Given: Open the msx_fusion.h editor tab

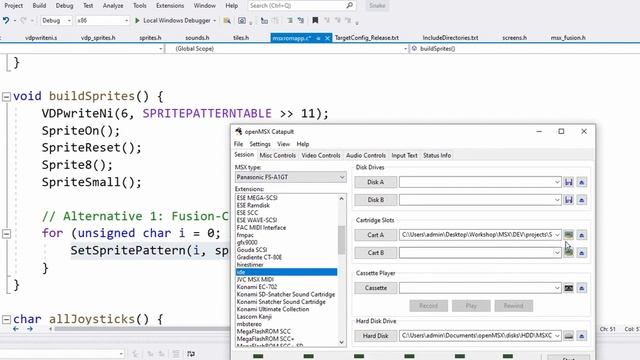Looking at the screenshot, I should [x=568, y=38].
